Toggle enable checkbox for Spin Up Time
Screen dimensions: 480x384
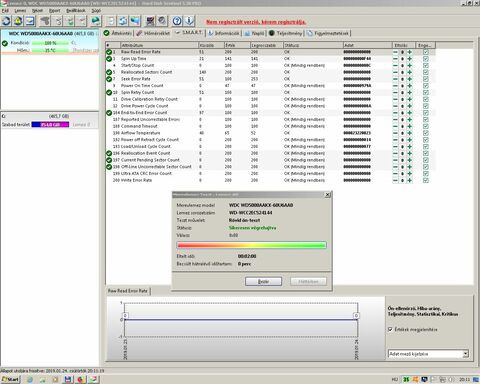tap(426, 59)
